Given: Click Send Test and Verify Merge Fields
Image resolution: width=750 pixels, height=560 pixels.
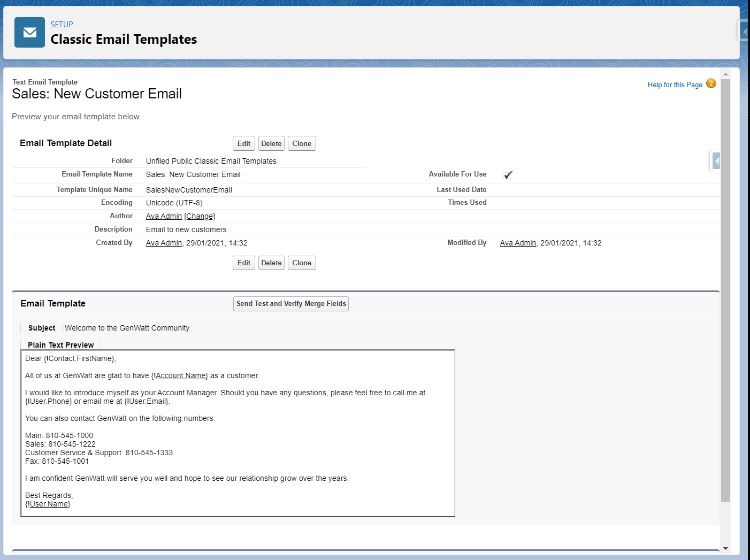Looking at the screenshot, I should point(291,303).
